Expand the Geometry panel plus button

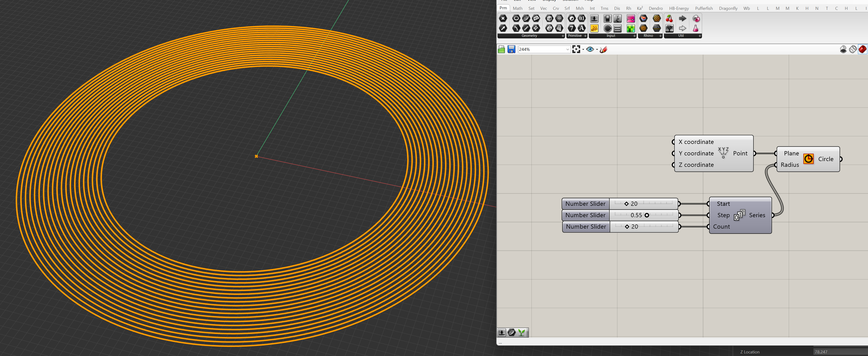coord(563,36)
